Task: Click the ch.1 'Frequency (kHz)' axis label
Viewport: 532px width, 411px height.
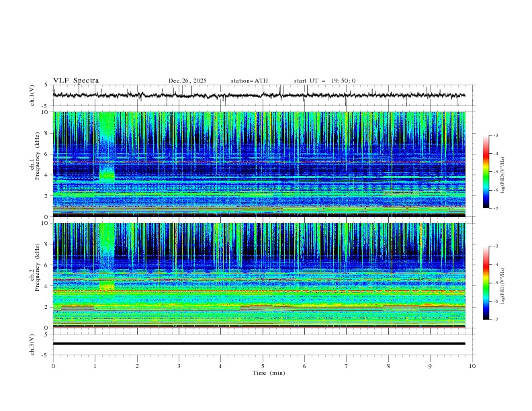Action: pyautogui.click(x=38, y=156)
